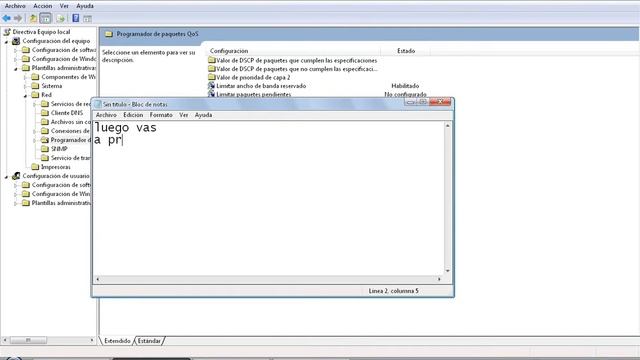Viewport: 640px width, 360px height.
Task: Click setting icon of Limitar ancho de banda reservado
Action: (x=211, y=86)
